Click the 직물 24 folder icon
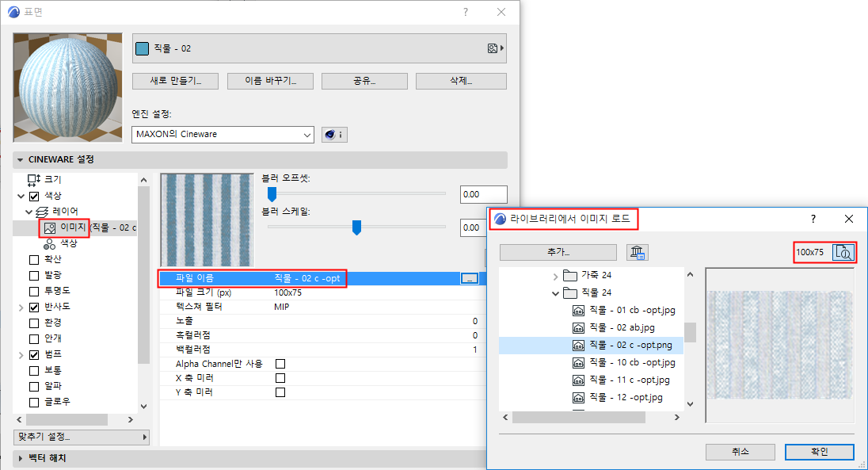The height and width of the screenshot is (470, 868). tap(570, 292)
